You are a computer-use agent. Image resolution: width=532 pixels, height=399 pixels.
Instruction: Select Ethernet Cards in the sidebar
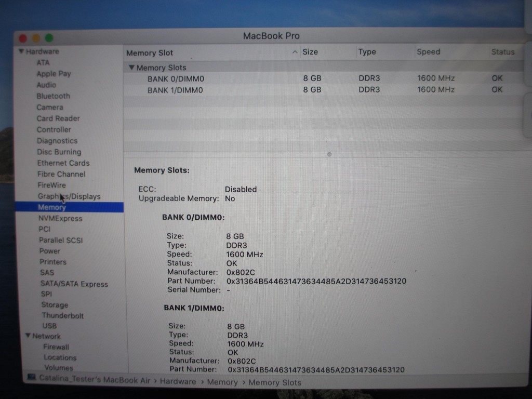click(x=63, y=163)
